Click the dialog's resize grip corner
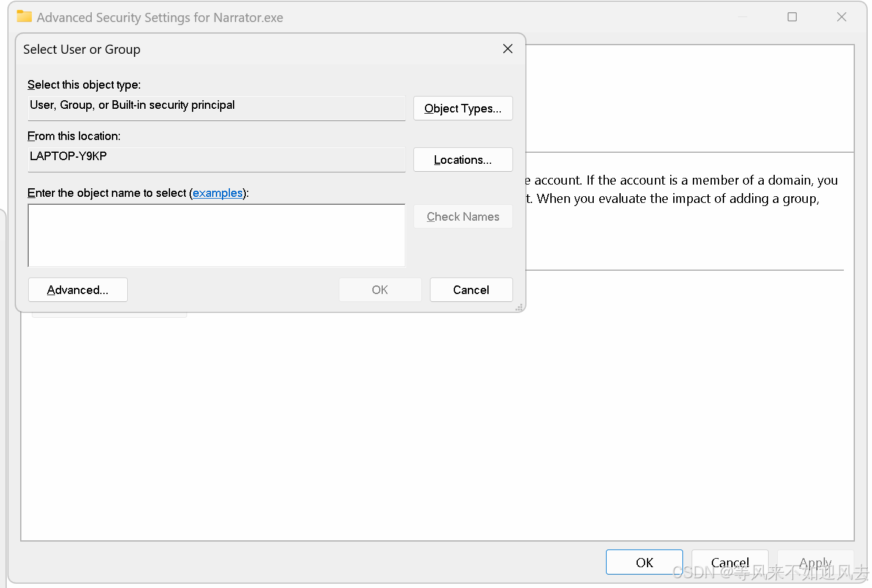The width and height of the screenshot is (872, 588). tap(520, 307)
